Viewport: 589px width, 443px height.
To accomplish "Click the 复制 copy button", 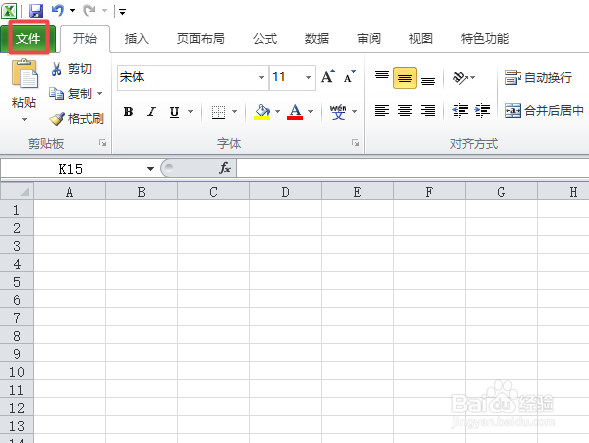I will tap(71, 94).
